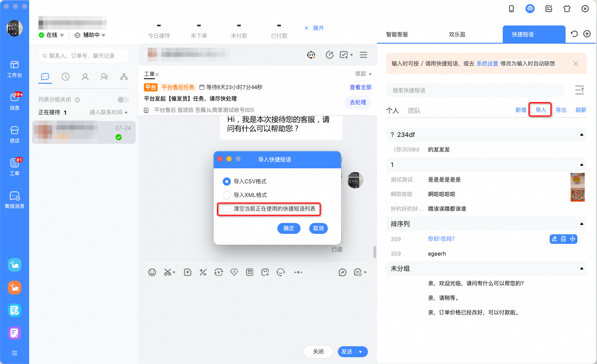Click the orange bird app icon in the sidebar
Image resolution: width=597 pixels, height=364 pixels.
15,288
